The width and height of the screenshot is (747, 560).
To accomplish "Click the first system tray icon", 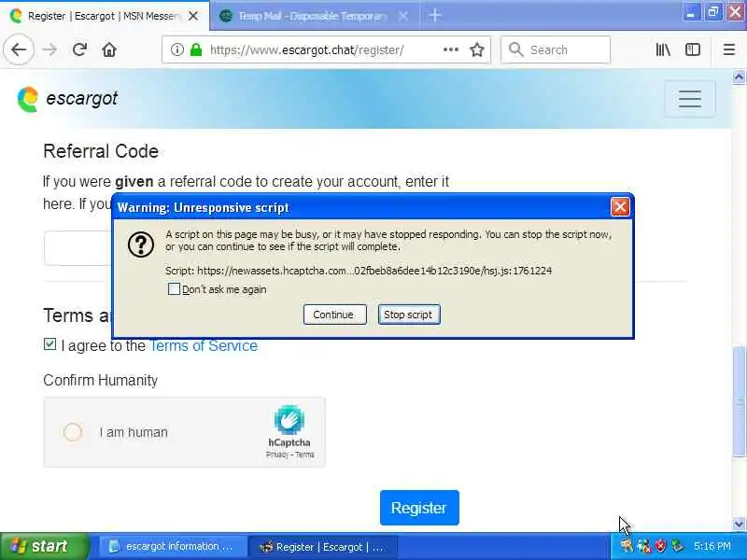I will click(x=627, y=546).
